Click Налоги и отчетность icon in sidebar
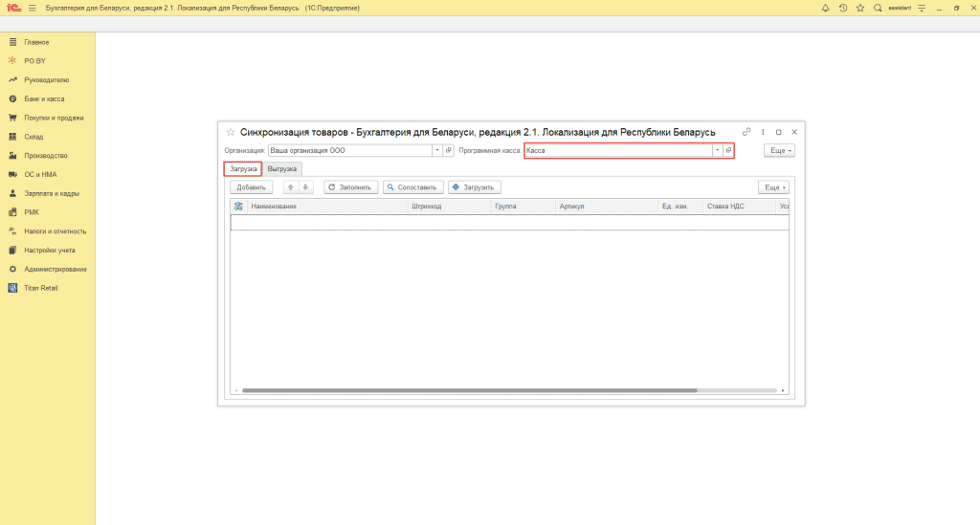Image resolution: width=980 pixels, height=525 pixels. click(x=12, y=231)
